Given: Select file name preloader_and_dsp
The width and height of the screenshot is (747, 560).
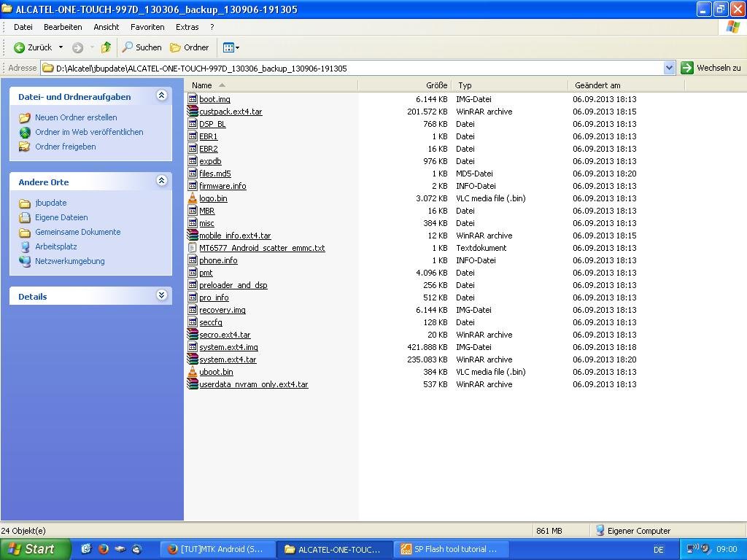Looking at the screenshot, I should 233,285.
